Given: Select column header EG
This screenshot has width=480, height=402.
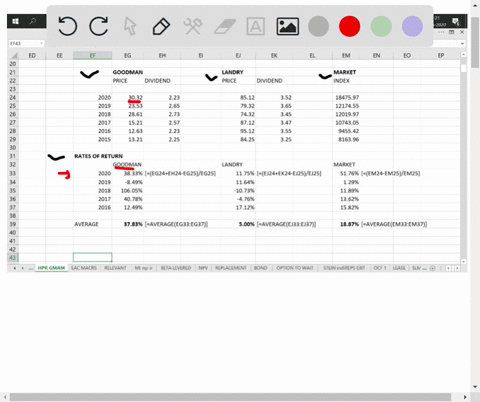Looking at the screenshot, I should click(x=128, y=55).
